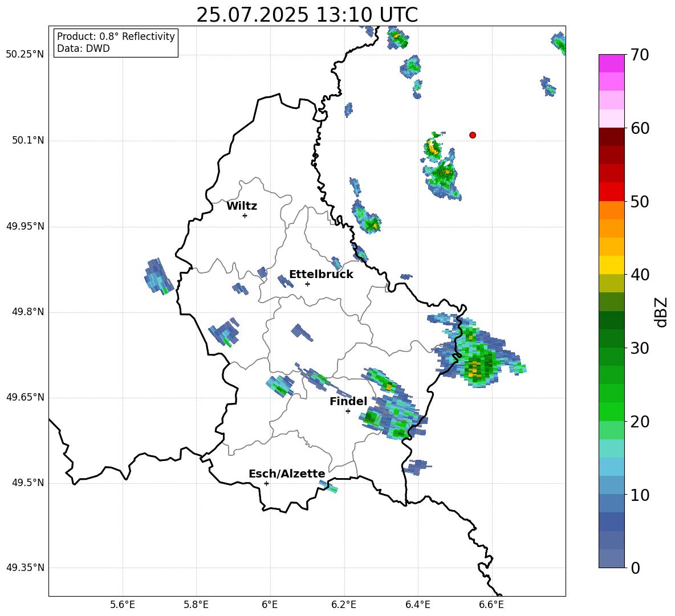This screenshot has width=675, height=616.
Task: Click the 30 tick on the colorbar
Action: [640, 348]
